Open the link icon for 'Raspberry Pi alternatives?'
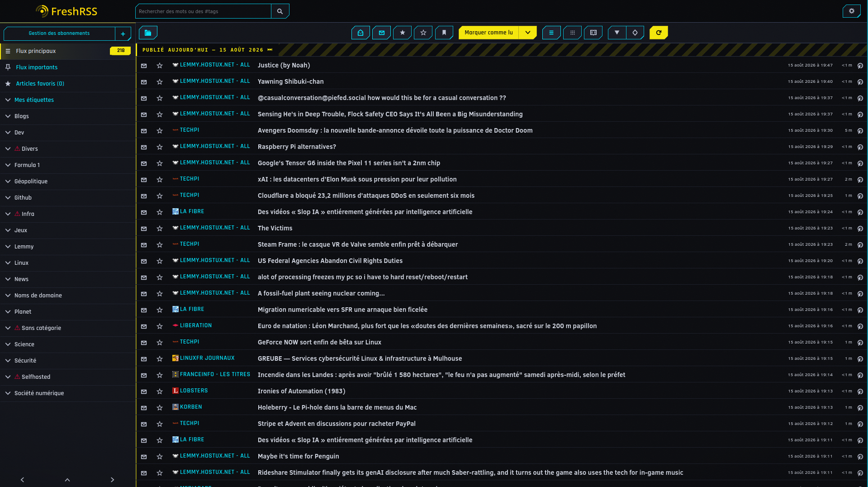 click(x=860, y=147)
